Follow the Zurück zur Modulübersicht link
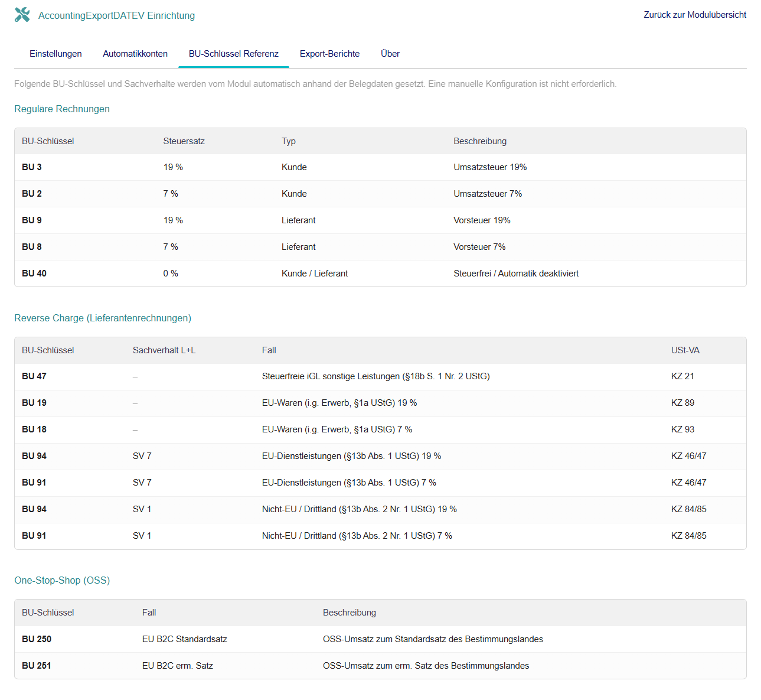Screen dimensions: 761x700 pyautogui.click(x=694, y=15)
